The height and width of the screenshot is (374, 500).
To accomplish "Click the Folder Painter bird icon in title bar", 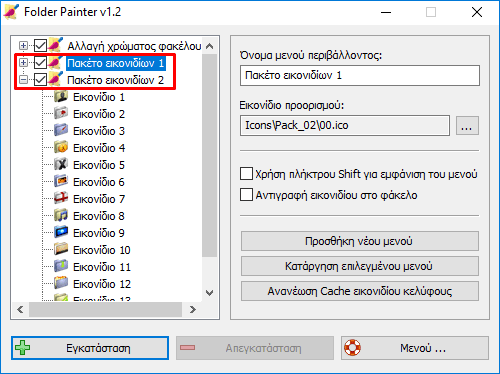I will [11, 11].
